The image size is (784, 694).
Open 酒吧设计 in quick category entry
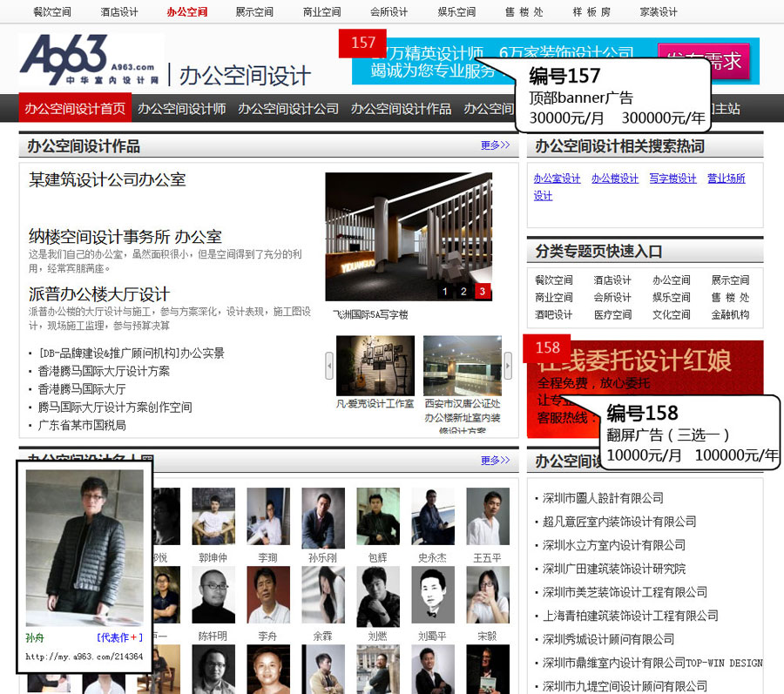[x=553, y=314]
